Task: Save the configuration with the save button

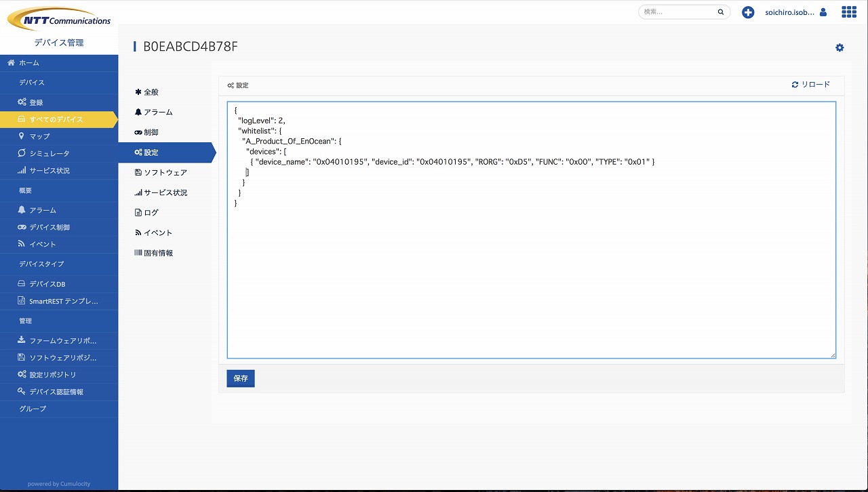Action: 241,378
